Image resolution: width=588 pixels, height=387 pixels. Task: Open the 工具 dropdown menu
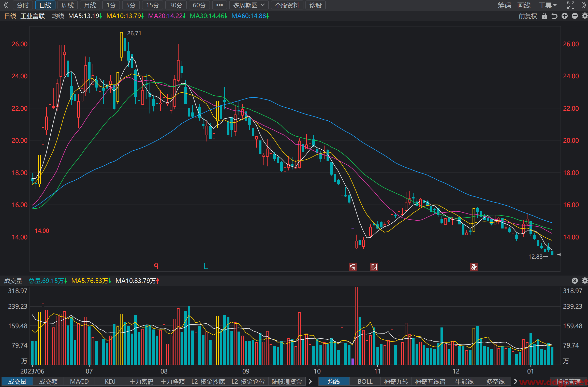(x=548, y=5)
